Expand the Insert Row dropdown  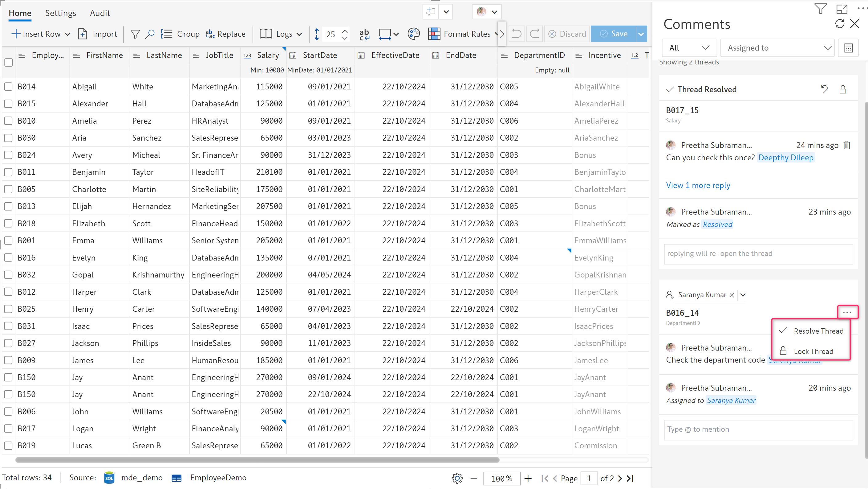tap(68, 34)
